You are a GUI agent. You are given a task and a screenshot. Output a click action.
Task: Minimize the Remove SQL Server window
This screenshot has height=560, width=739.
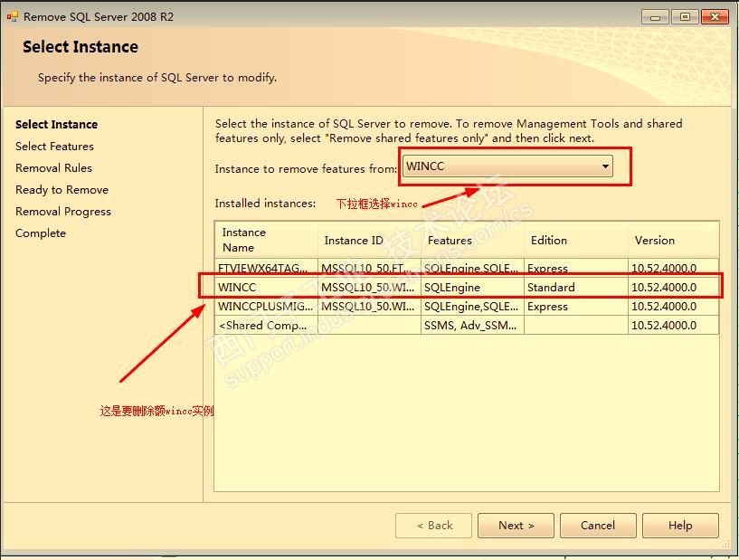tap(655, 17)
